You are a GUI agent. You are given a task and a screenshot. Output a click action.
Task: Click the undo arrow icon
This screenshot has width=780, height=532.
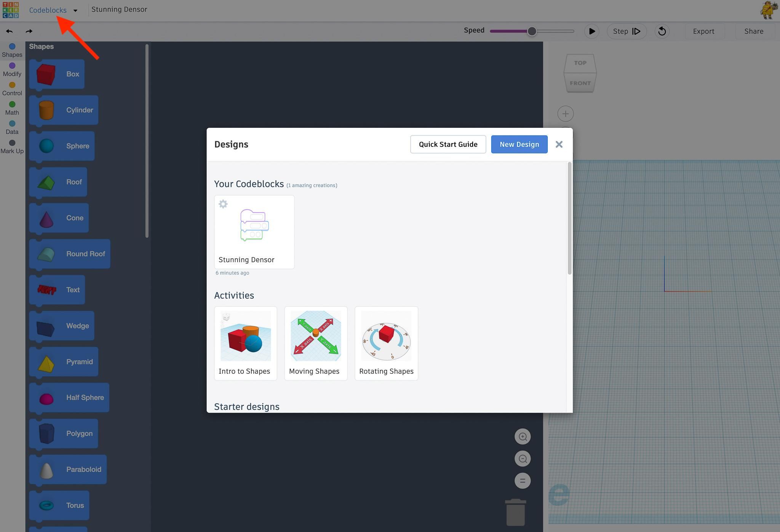click(x=10, y=31)
